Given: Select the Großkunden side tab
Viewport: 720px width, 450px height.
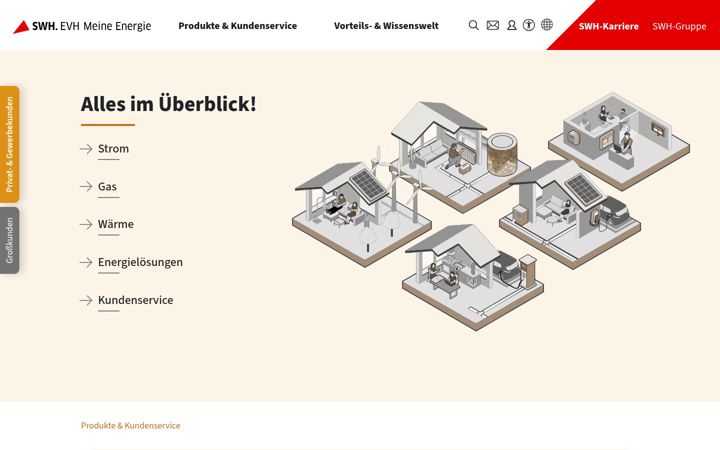Looking at the screenshot, I should pos(10,240).
